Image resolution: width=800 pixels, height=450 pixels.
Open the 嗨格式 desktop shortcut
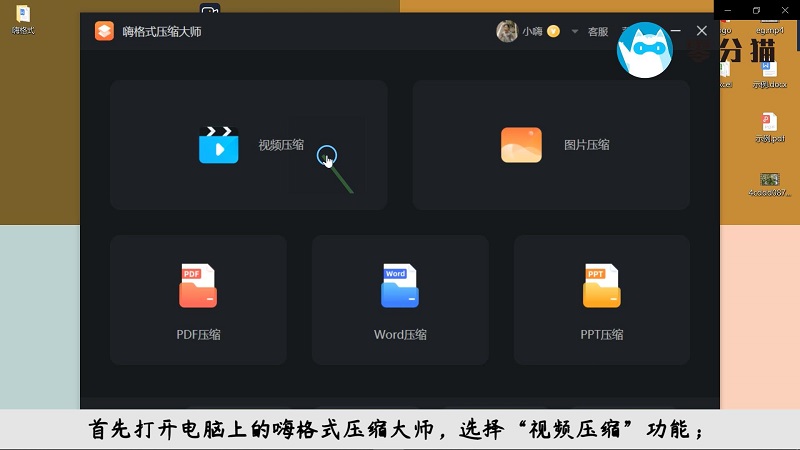pos(23,17)
